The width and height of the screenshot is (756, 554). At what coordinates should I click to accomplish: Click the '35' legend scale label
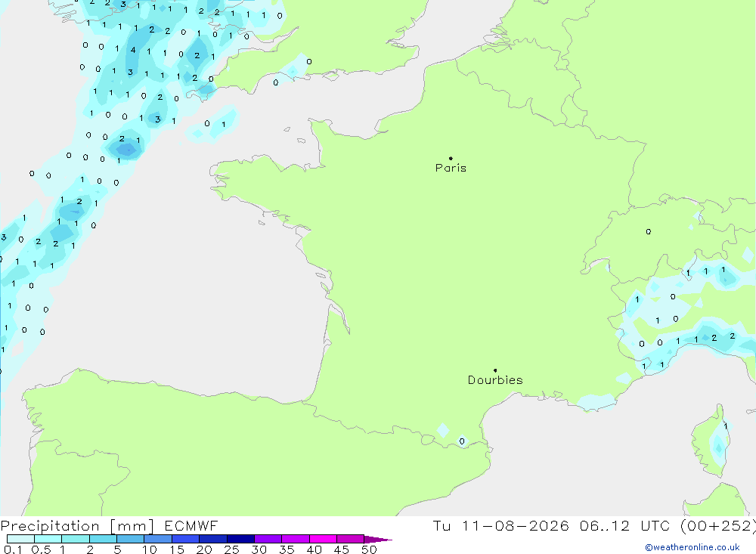point(287,549)
